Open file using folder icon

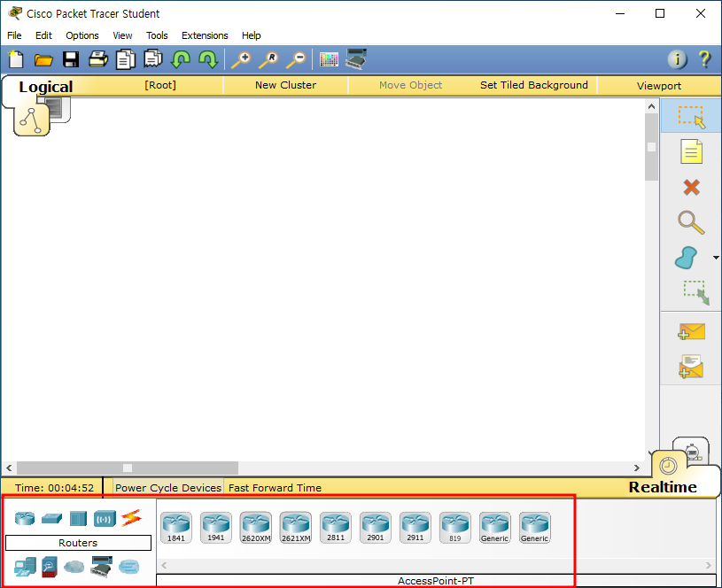43,60
